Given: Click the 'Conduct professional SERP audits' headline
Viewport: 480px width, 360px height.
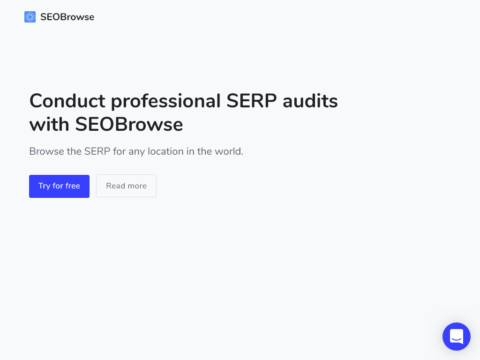Looking at the screenshot, I should (x=184, y=101).
